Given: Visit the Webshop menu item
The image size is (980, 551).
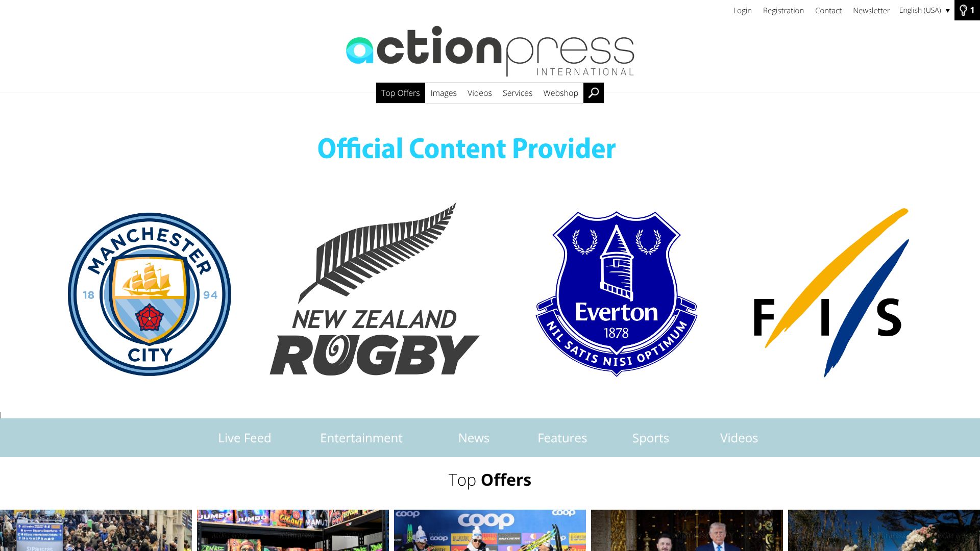Looking at the screenshot, I should 560,93.
